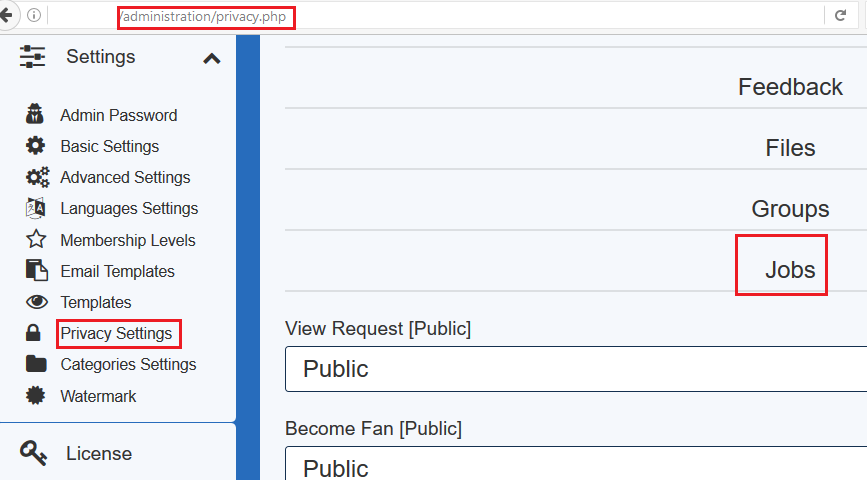Open the License section

pos(99,453)
